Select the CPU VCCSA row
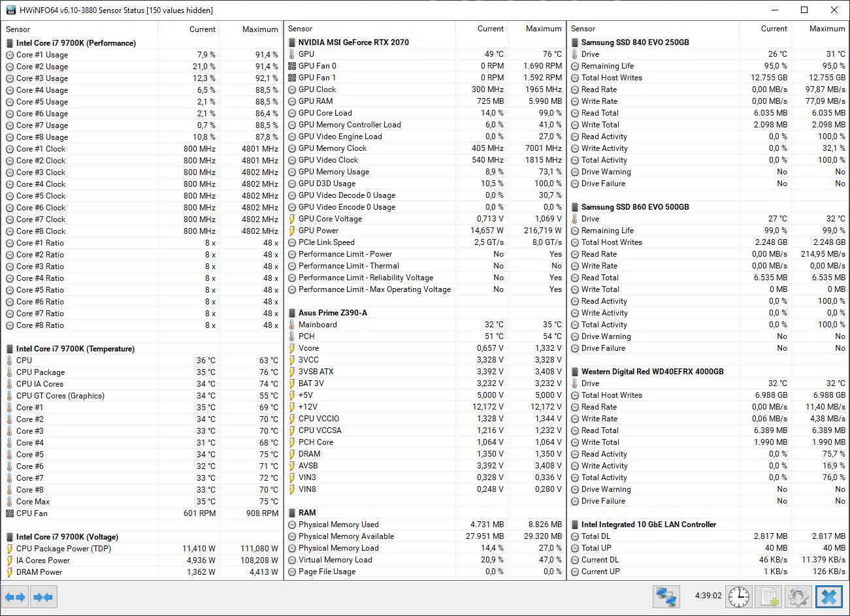 click(x=425, y=430)
